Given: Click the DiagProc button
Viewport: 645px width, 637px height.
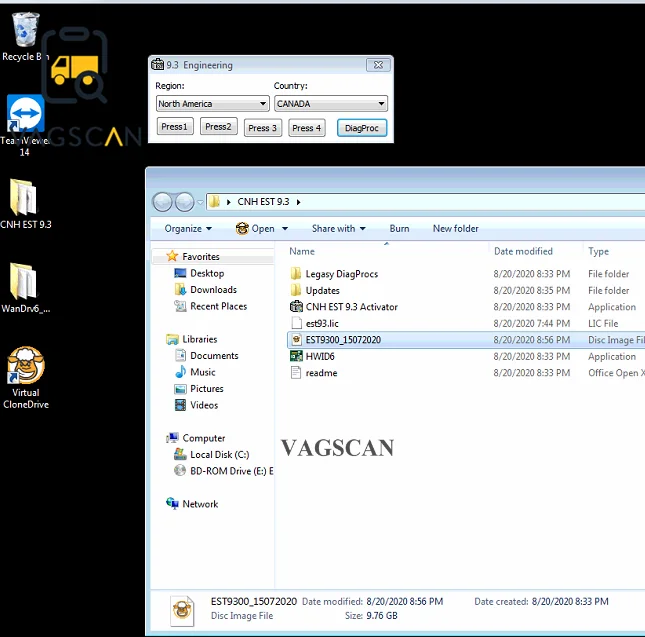Looking at the screenshot, I should pyautogui.click(x=362, y=128).
